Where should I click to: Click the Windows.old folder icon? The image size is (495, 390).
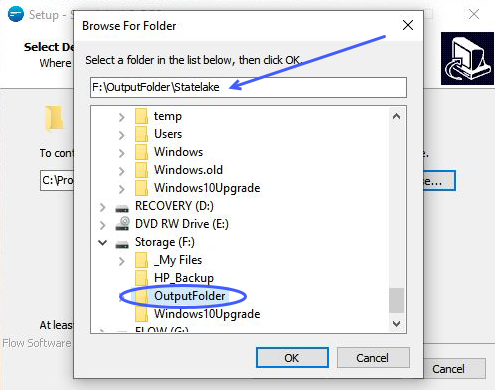(141, 170)
